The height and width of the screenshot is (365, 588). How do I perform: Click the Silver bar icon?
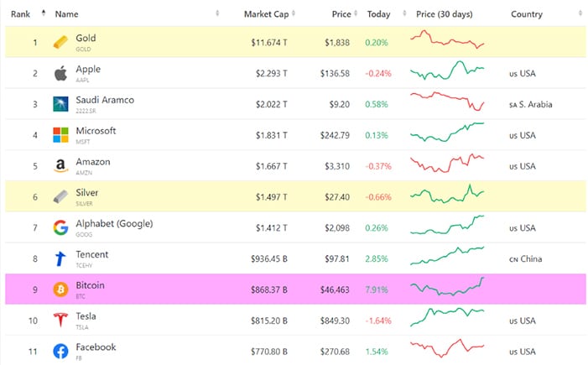coord(60,196)
